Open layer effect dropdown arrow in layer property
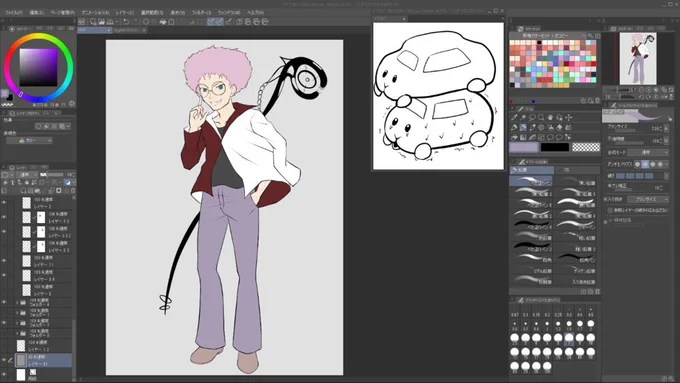680x383 pixels. (68, 126)
